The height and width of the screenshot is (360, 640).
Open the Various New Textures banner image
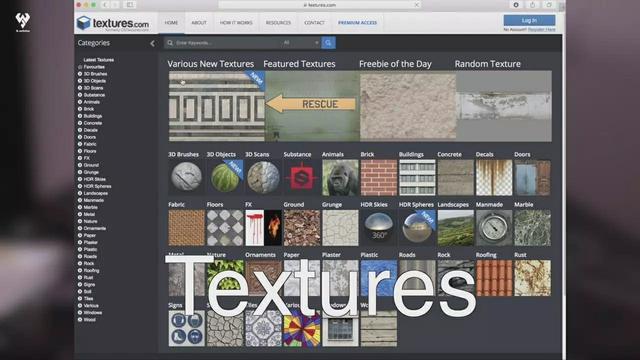[x=217, y=106]
